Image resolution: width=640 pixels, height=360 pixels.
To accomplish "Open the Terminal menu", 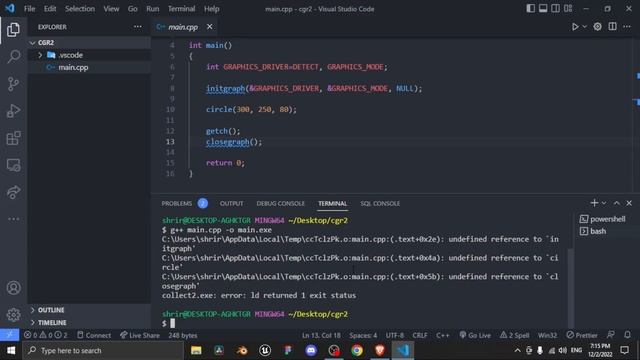I will [181, 9].
